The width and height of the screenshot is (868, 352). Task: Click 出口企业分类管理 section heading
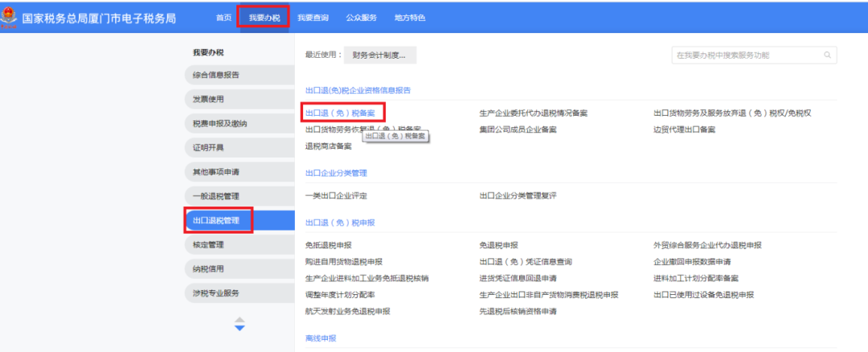pos(336,173)
